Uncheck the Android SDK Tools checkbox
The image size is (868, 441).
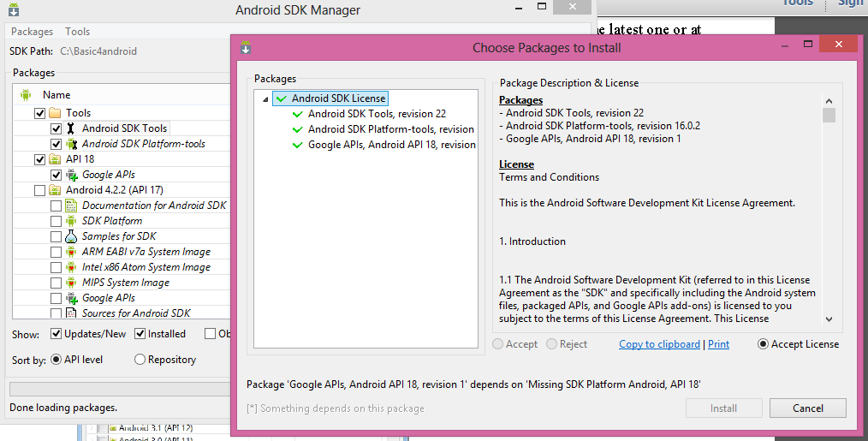pyautogui.click(x=56, y=128)
